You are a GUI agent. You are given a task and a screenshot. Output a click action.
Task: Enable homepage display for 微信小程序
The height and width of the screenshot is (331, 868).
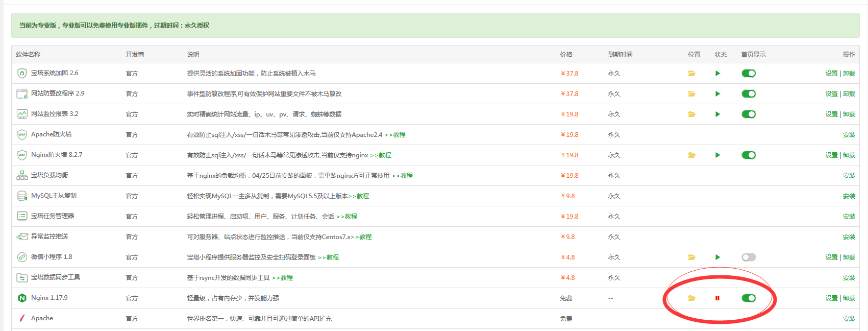pos(749,257)
